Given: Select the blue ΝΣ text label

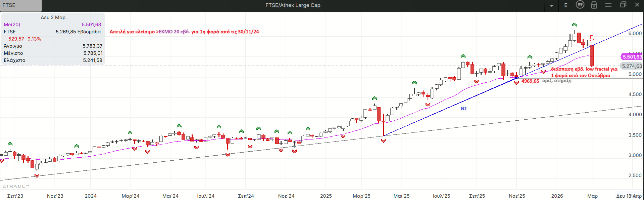Looking at the screenshot, I should pos(463,109).
